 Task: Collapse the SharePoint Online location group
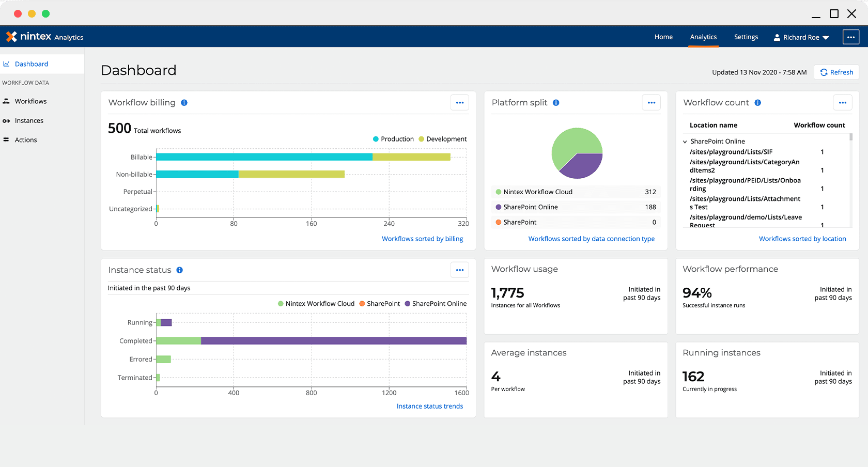[x=685, y=141]
